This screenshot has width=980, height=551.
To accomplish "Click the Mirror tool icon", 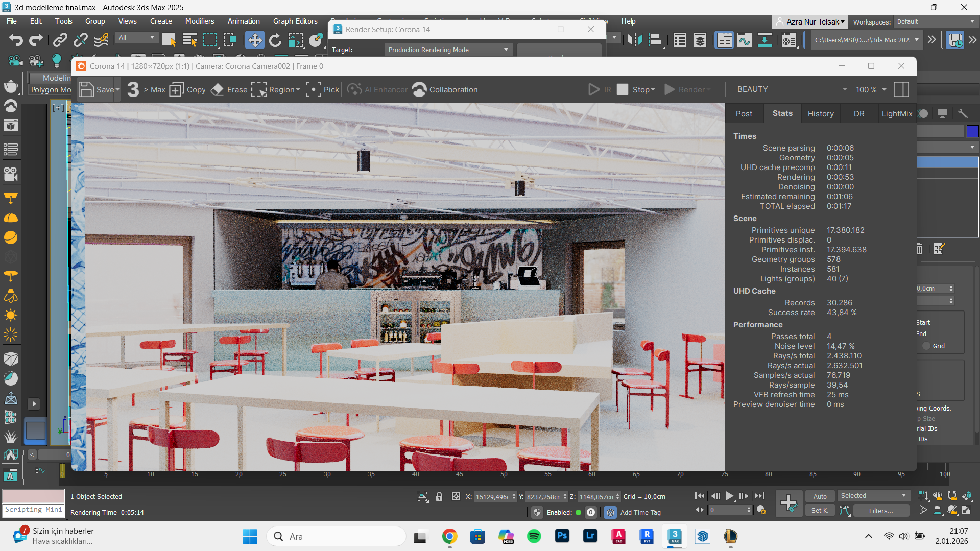I will [635, 40].
